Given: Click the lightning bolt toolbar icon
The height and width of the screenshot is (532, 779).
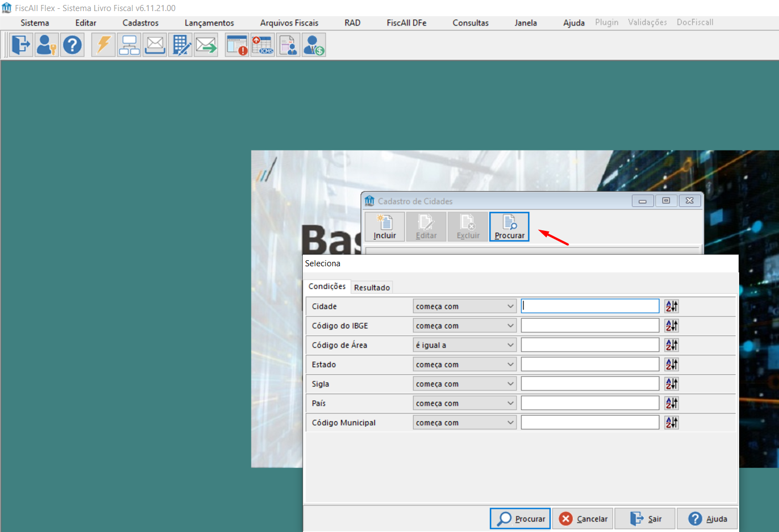Looking at the screenshot, I should 104,45.
